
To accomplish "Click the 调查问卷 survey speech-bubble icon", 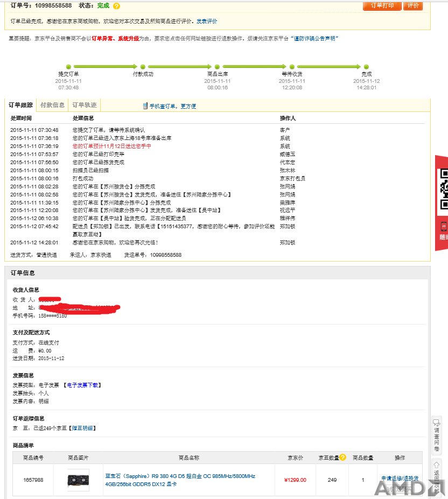I will (436, 423).
